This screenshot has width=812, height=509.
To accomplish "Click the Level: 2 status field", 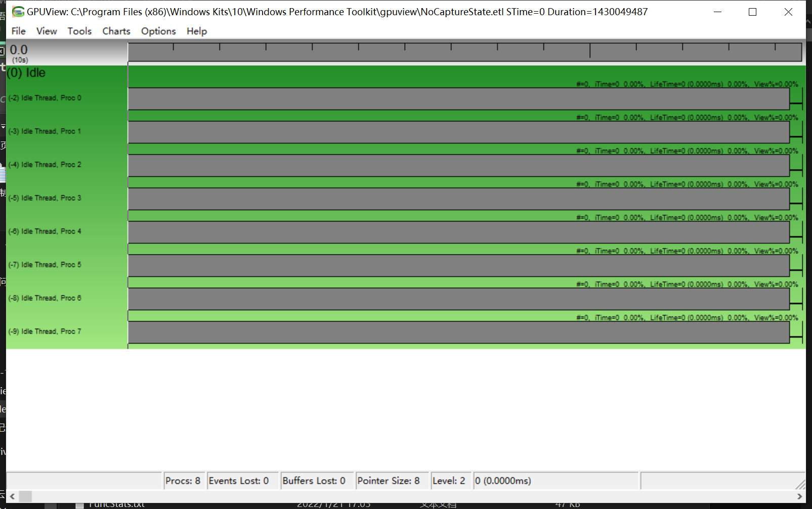I will coord(450,481).
